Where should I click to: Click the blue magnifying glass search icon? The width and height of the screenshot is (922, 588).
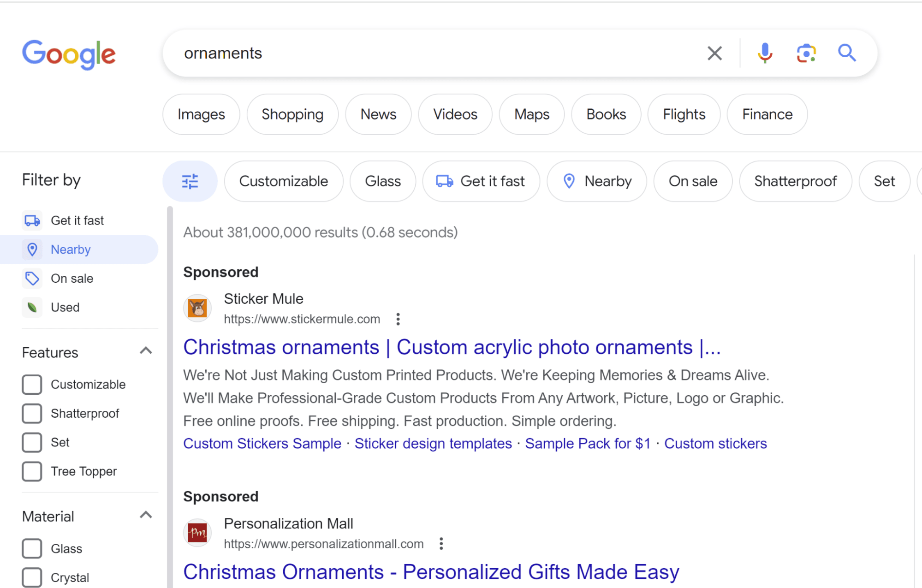tap(847, 53)
